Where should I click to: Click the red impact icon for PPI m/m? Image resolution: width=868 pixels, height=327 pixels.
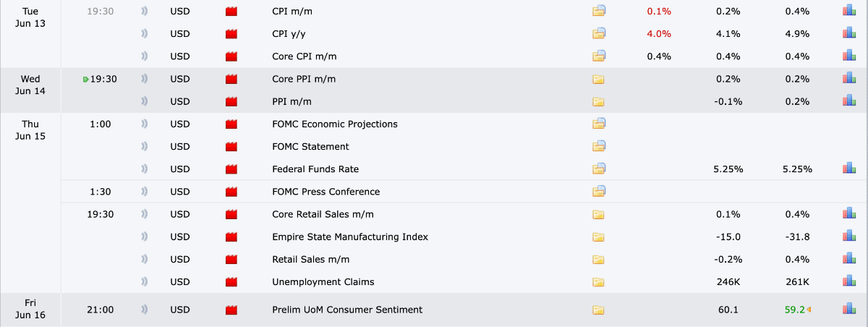click(231, 101)
